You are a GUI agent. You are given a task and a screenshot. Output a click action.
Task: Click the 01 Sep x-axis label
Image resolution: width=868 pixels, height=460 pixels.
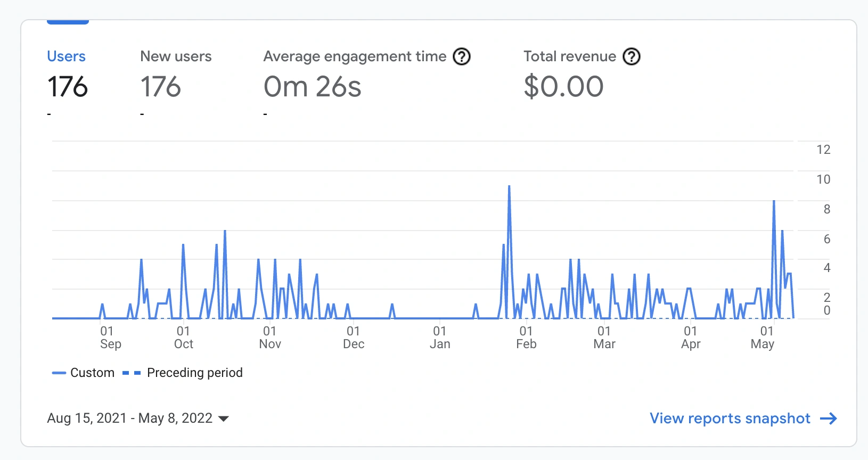tap(110, 338)
